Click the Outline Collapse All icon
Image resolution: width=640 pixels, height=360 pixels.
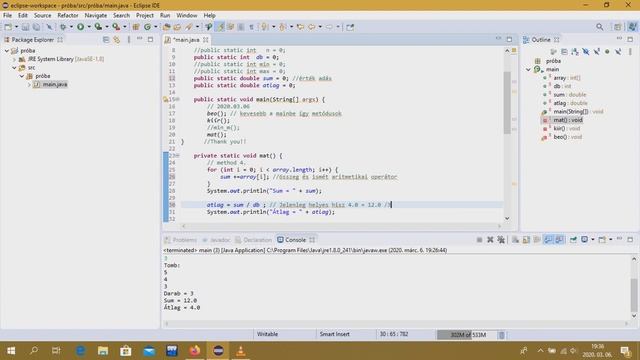point(564,51)
